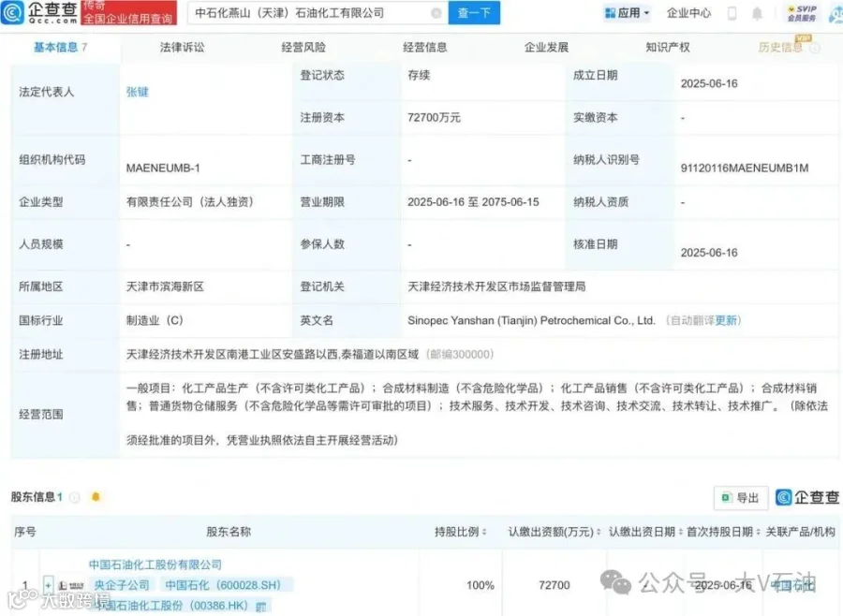Viewport: 843px width, 616px height.
Task: Select the 组织机构代码 value MAENEUMB-1
Action: (163, 169)
